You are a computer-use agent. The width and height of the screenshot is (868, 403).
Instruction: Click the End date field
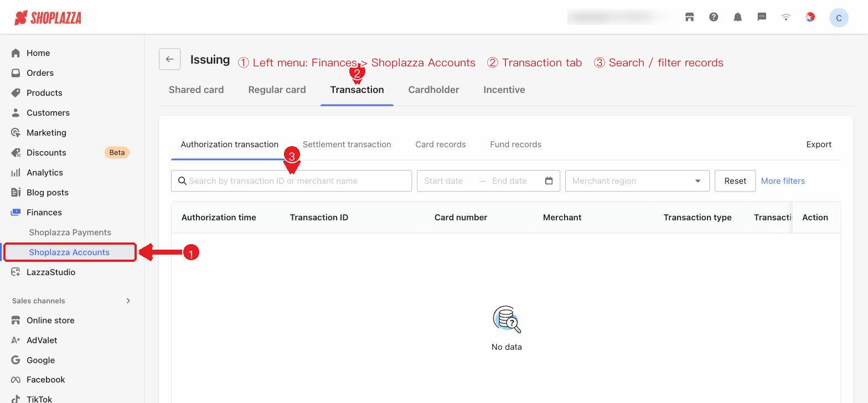pos(509,181)
